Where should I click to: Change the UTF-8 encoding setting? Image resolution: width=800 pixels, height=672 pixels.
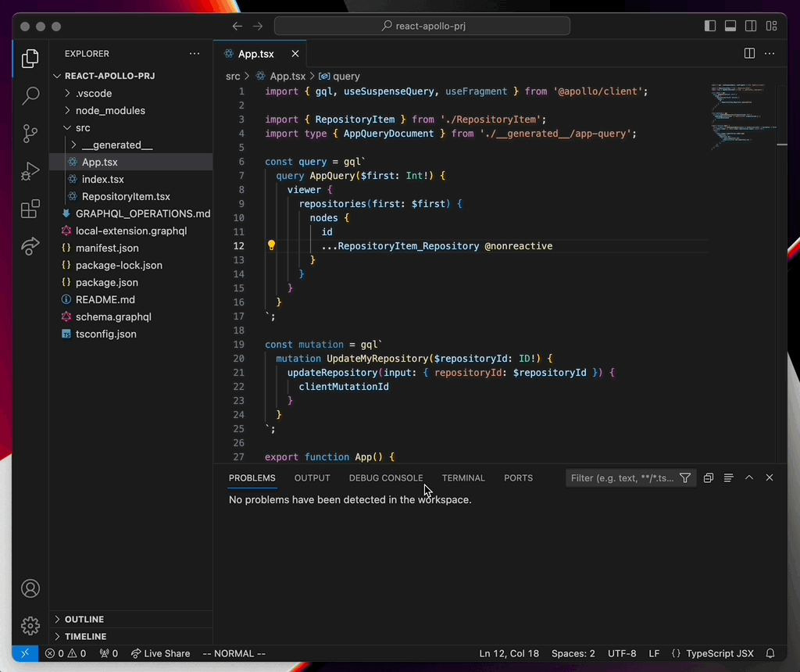622,653
